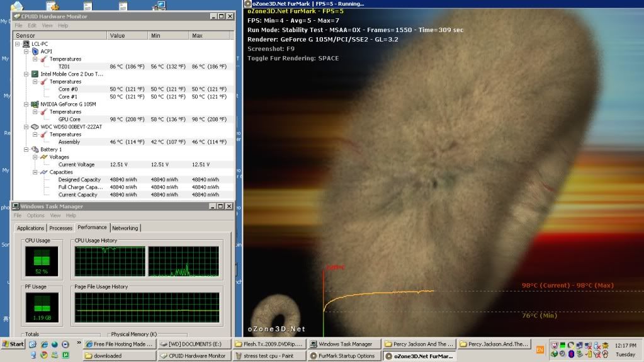Click the Min column header
The image size is (644, 362).
coord(168,35)
